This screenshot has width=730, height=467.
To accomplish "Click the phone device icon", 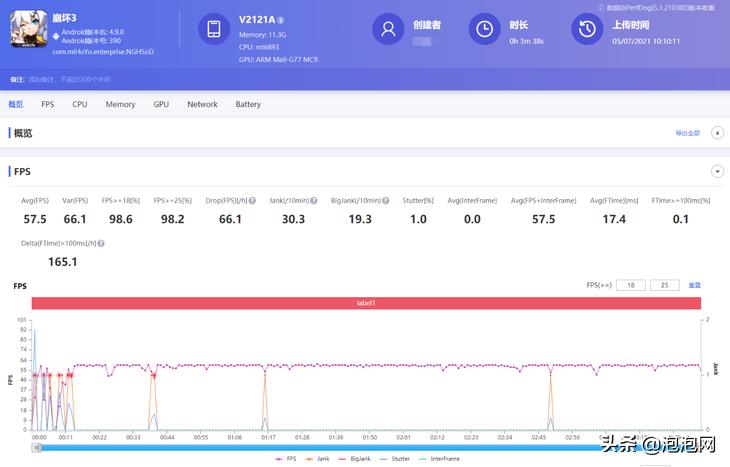I will click(x=214, y=30).
